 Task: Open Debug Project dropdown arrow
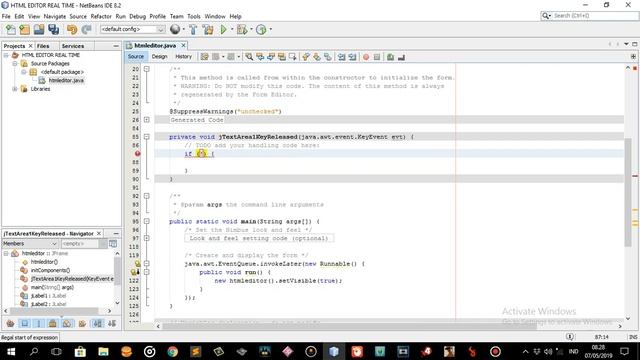[x=251, y=29]
